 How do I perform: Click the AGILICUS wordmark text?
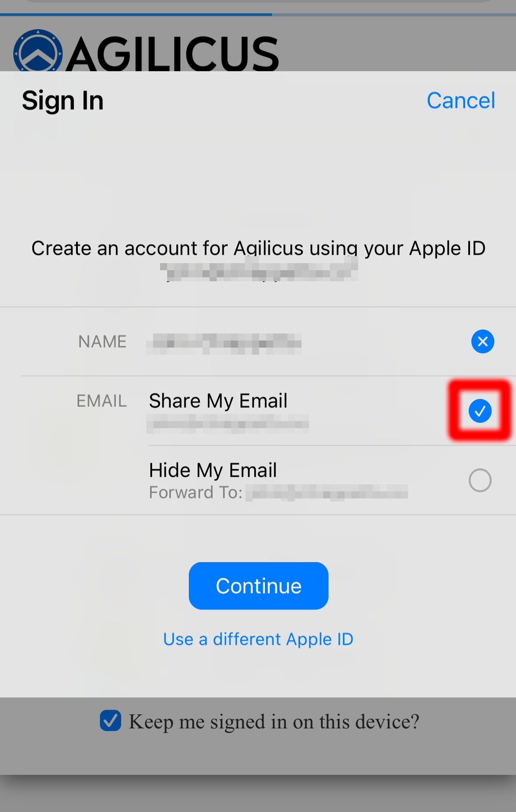pyautogui.click(x=172, y=54)
